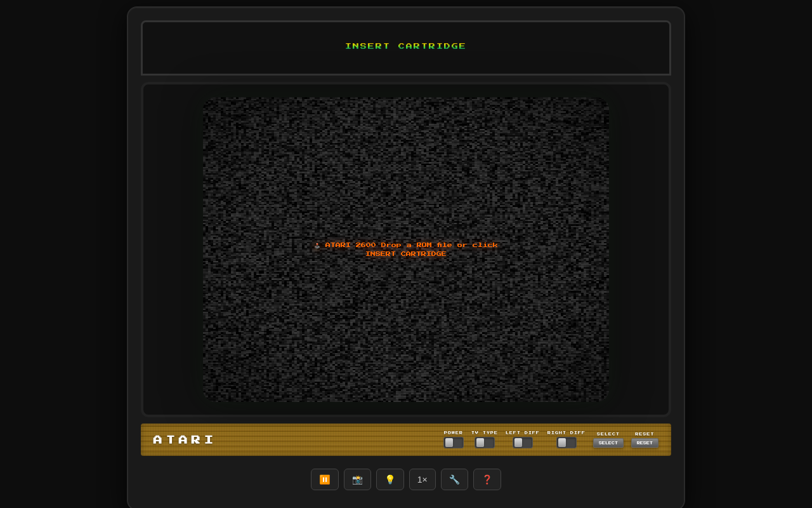Click the floppy disk icon before ATARI 2600 text
812x508 pixels.
coord(317,245)
